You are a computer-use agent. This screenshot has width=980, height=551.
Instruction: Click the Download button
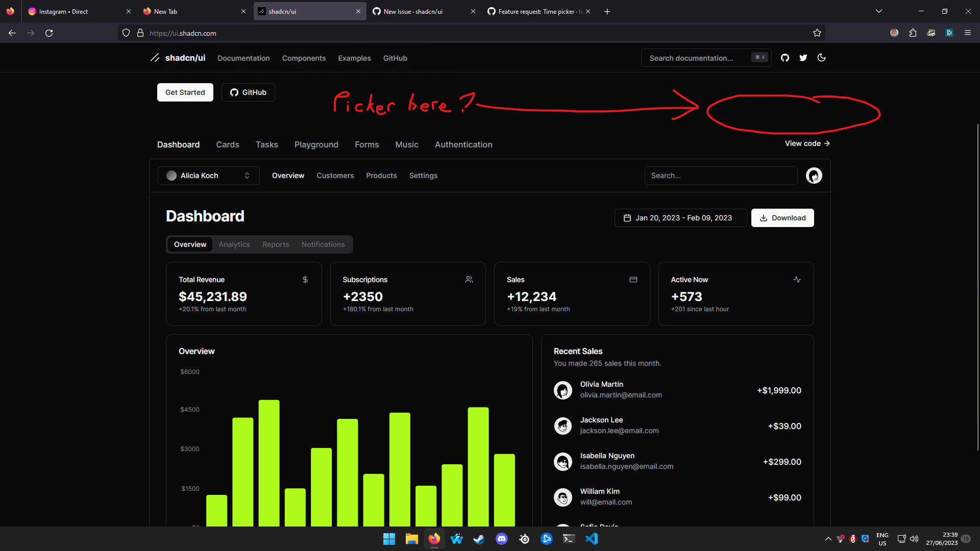pos(782,218)
